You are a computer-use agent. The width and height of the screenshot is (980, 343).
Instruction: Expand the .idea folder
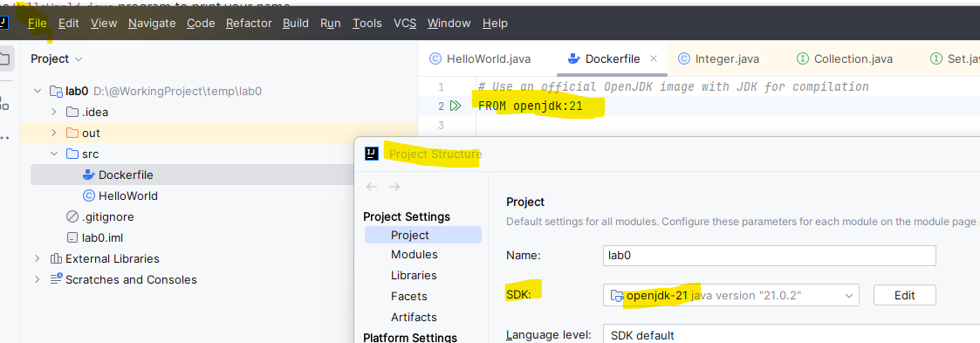[54, 112]
